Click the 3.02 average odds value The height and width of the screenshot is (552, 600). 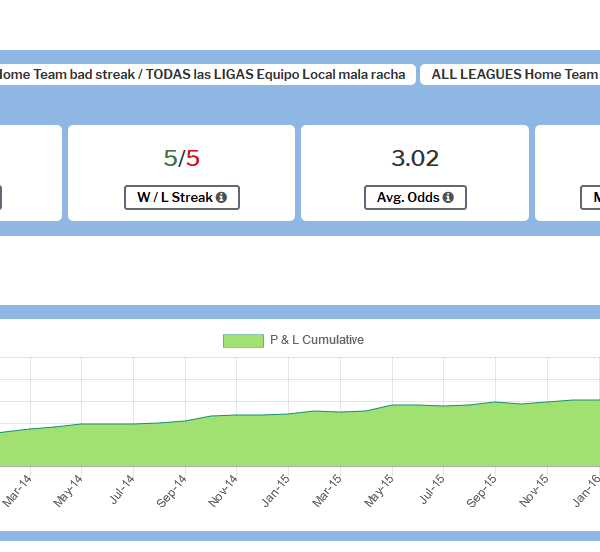tap(415, 158)
